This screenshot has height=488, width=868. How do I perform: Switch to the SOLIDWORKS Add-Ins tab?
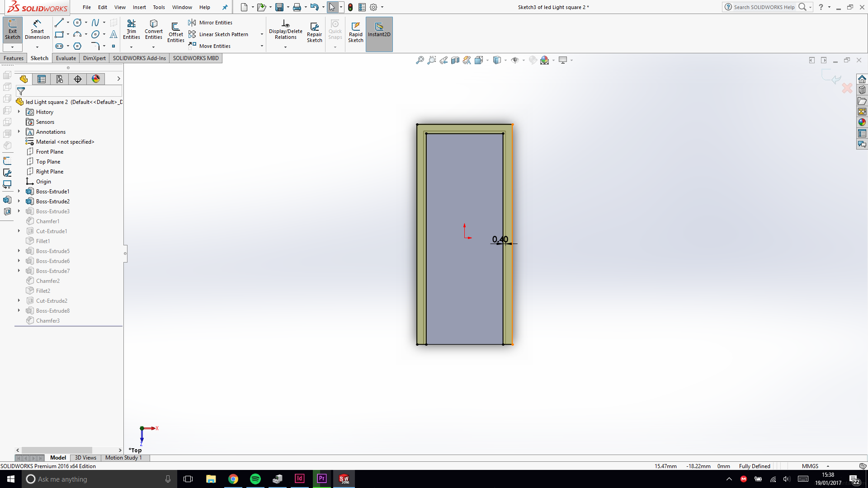[x=139, y=58]
